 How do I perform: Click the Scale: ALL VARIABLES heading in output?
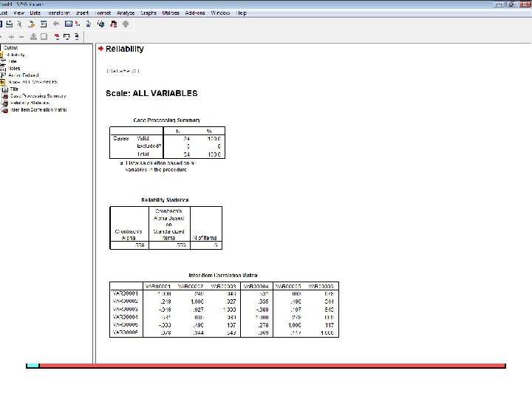(151, 93)
